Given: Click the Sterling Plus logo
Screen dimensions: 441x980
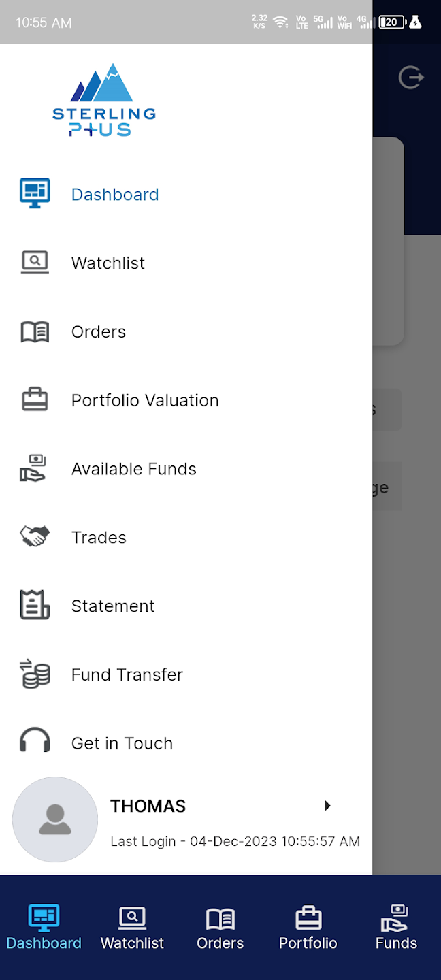Looking at the screenshot, I should 104,100.
